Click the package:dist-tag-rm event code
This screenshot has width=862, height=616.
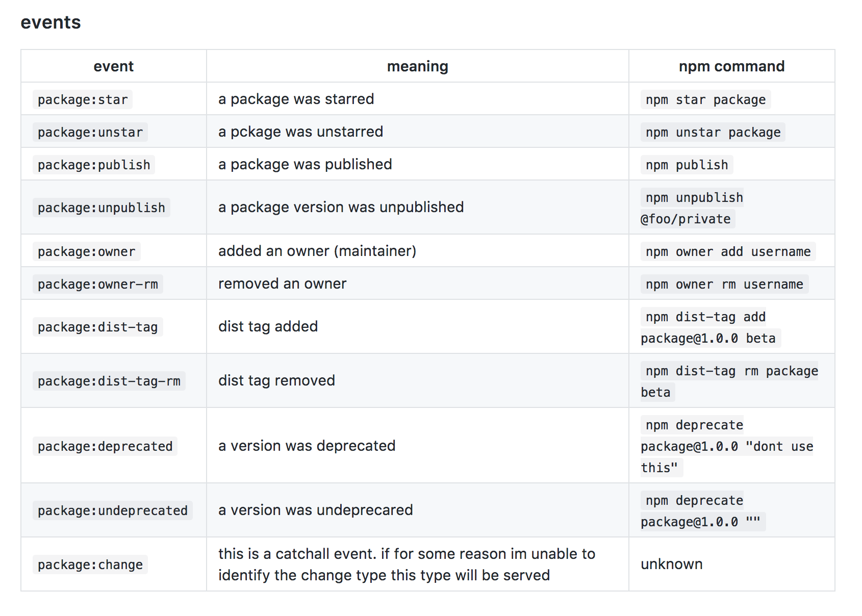[x=109, y=381]
